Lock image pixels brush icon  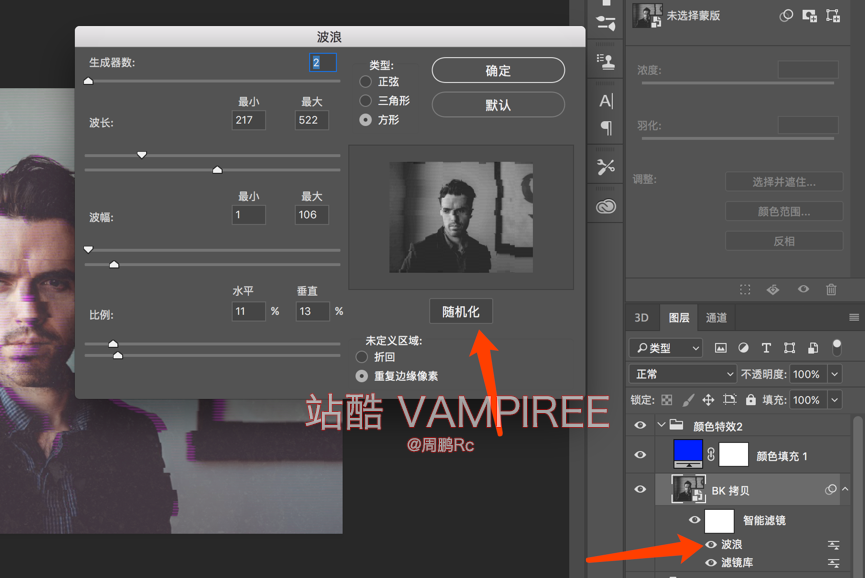tap(688, 400)
